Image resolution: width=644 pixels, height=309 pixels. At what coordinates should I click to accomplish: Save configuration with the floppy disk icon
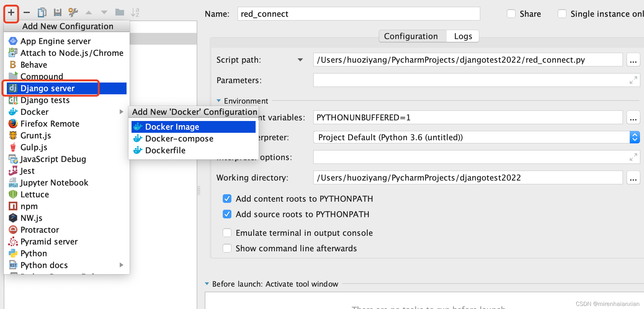tap(57, 13)
